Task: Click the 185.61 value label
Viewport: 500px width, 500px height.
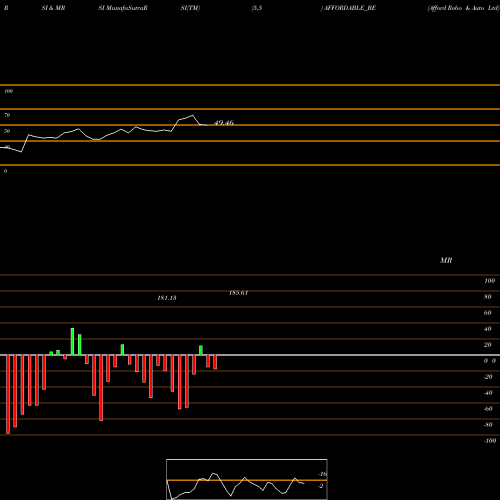Action: pos(238,293)
